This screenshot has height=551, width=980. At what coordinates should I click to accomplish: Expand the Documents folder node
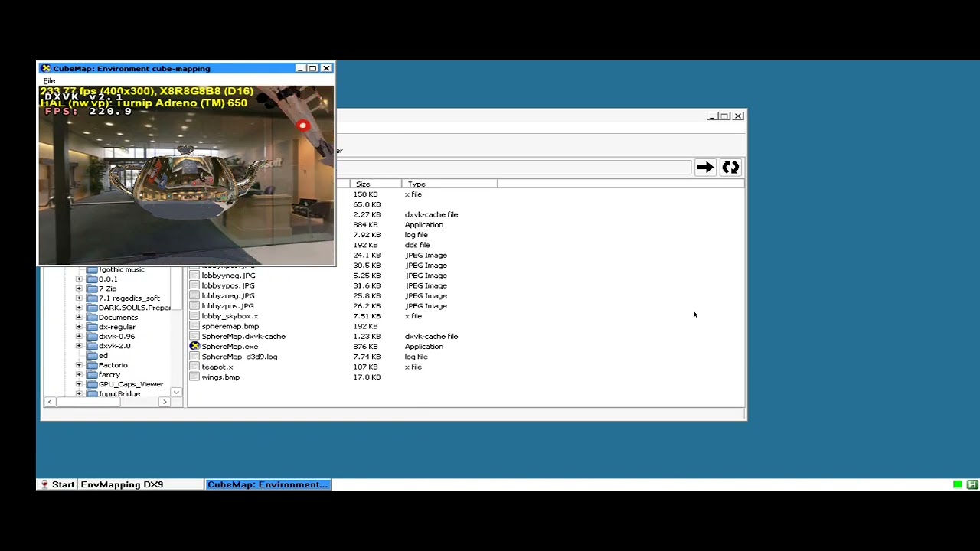(79, 318)
